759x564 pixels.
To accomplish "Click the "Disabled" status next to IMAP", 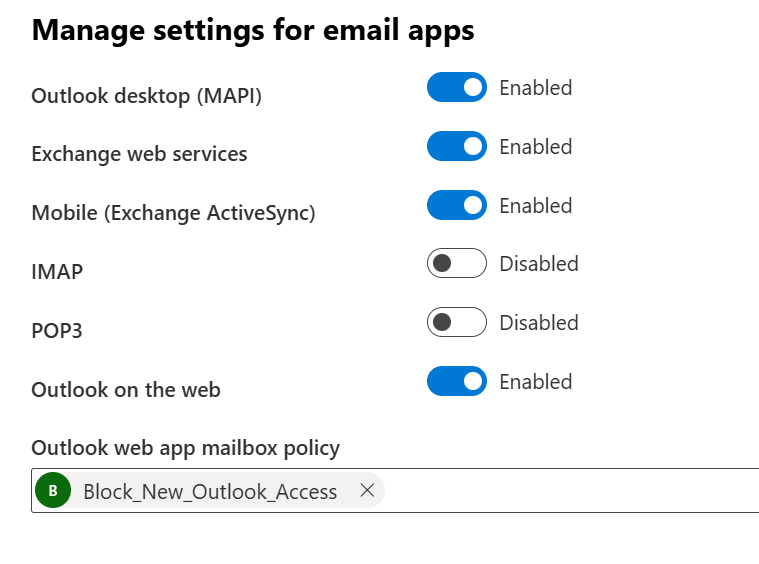I will click(539, 264).
